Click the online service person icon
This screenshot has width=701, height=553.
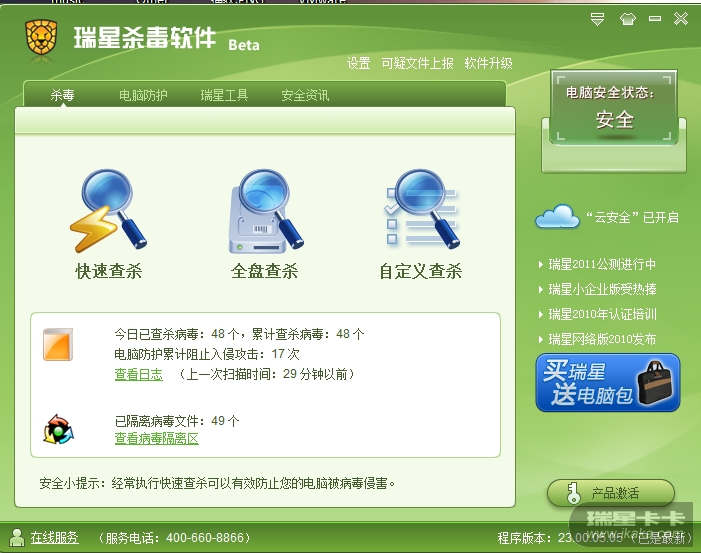(x=17, y=537)
